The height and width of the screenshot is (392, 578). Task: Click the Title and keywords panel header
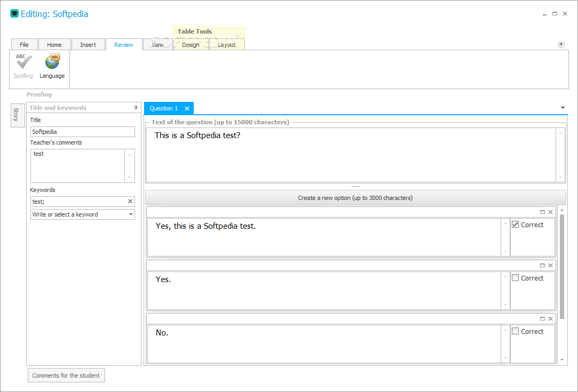[84, 108]
